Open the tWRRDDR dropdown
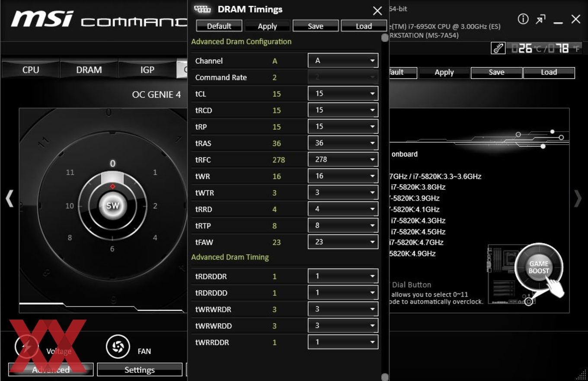Screen dimensions: 588x381 click(343, 342)
